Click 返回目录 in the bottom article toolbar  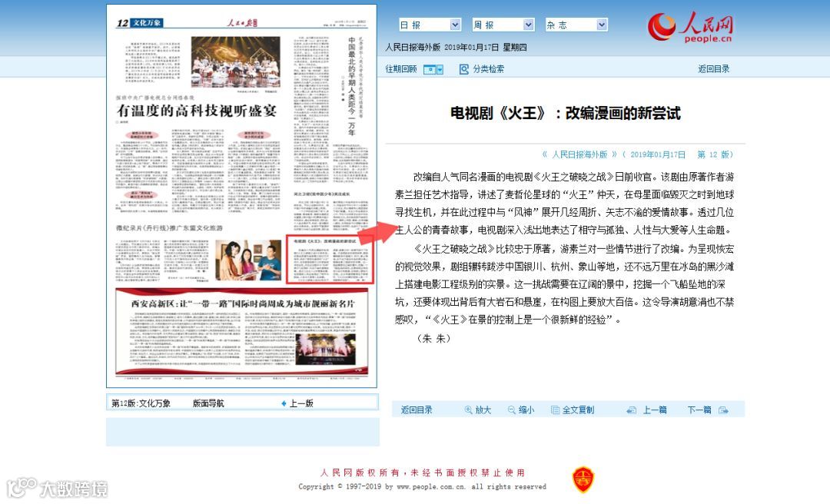(417, 409)
